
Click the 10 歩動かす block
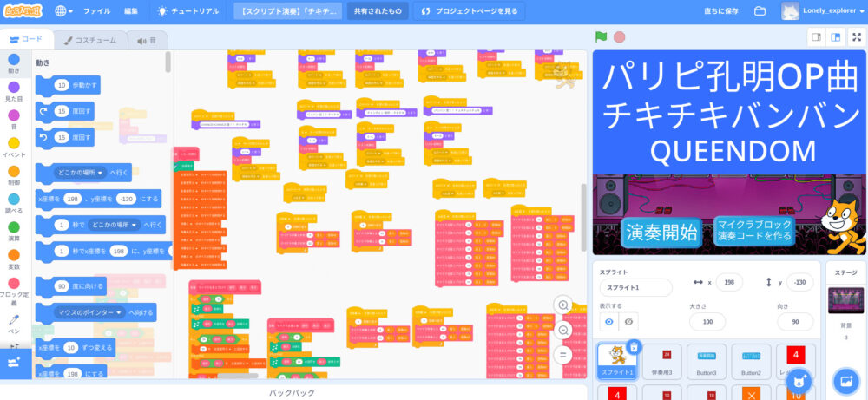click(x=68, y=85)
